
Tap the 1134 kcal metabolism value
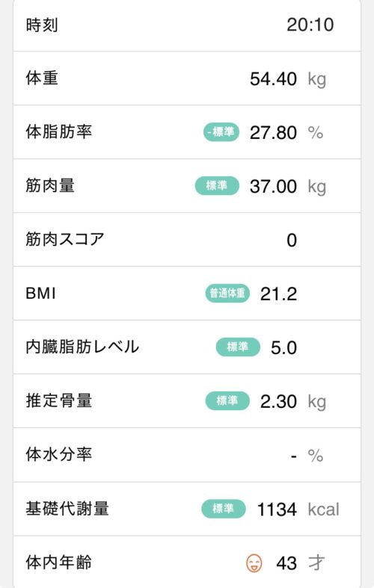click(298, 510)
